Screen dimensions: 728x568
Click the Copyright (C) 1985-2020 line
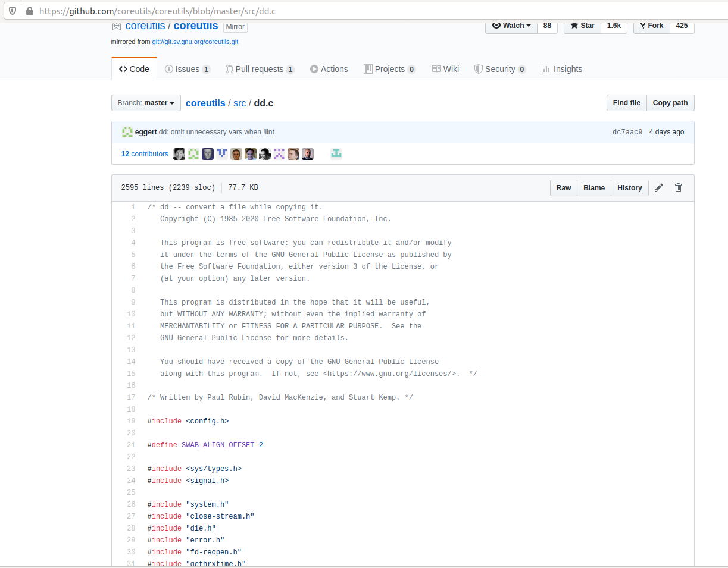tap(276, 219)
